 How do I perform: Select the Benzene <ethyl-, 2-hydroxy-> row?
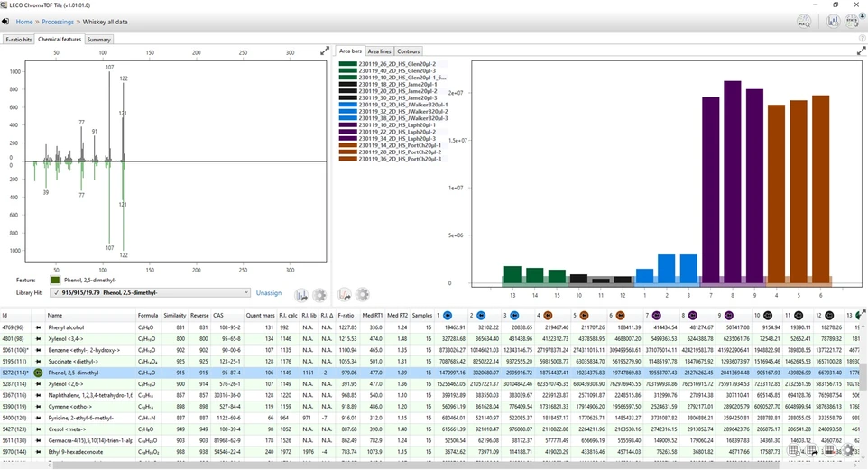click(429, 350)
